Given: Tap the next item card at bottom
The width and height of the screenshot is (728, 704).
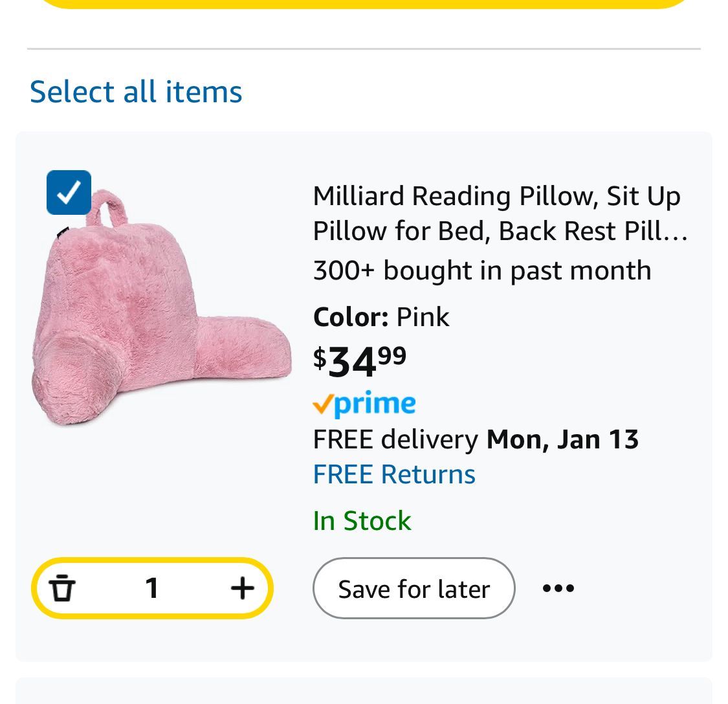Looking at the screenshot, I should point(364,691).
